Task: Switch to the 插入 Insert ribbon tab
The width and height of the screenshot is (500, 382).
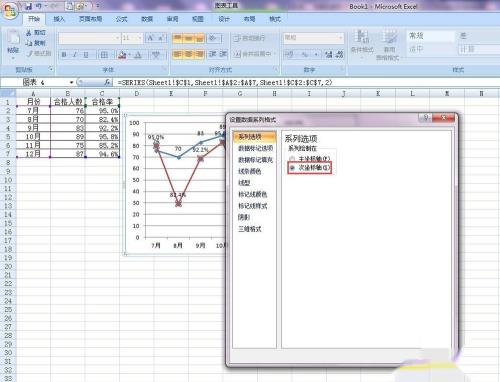Action: [x=59, y=19]
